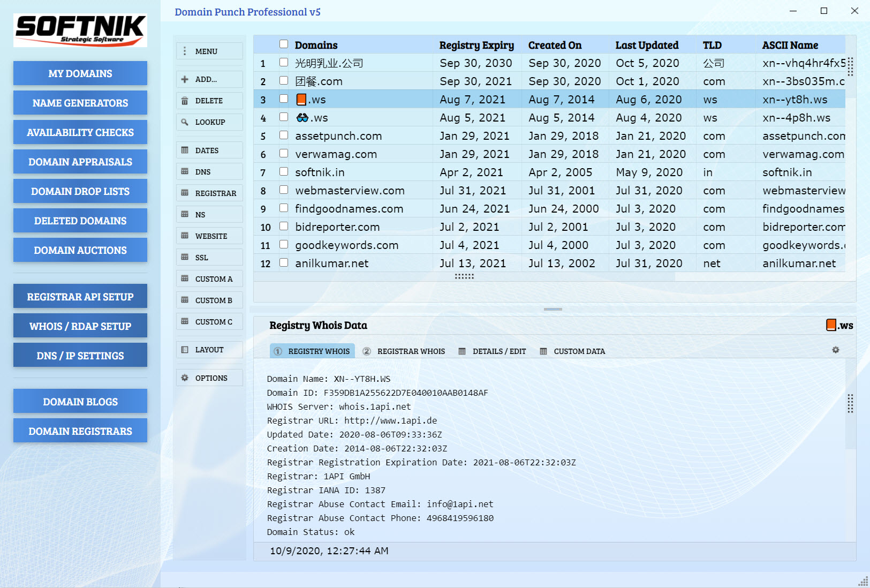
Task: Click the grid icon beside WEBSITE
Action: pyautogui.click(x=185, y=236)
